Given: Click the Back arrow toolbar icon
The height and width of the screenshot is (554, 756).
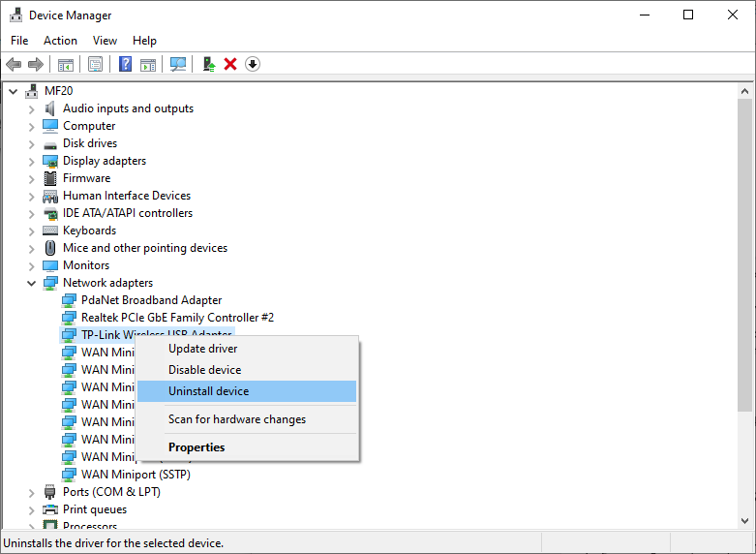Looking at the screenshot, I should (14, 64).
